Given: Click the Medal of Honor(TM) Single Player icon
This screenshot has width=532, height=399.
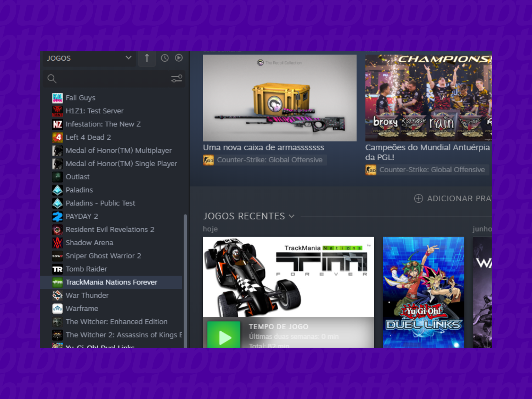Looking at the screenshot, I should pos(57,164).
